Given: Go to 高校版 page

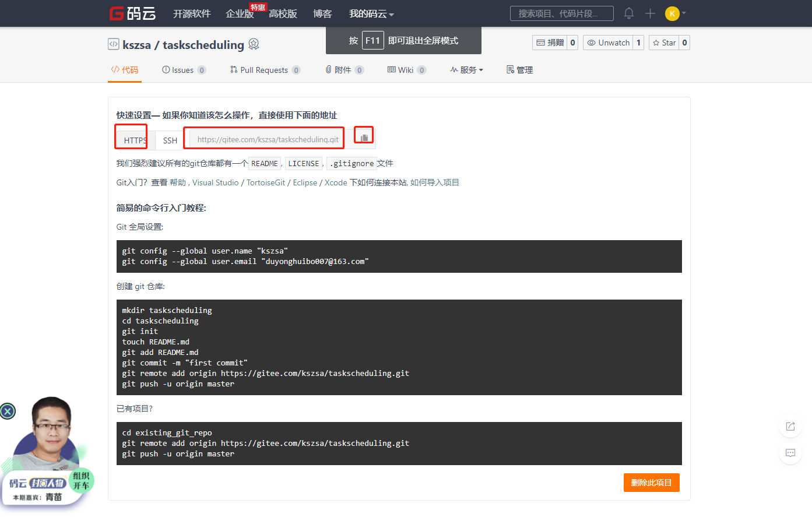Looking at the screenshot, I should point(283,13).
